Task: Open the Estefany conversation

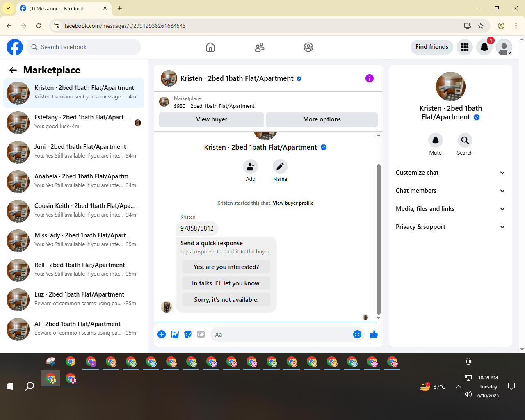Action: point(74,123)
